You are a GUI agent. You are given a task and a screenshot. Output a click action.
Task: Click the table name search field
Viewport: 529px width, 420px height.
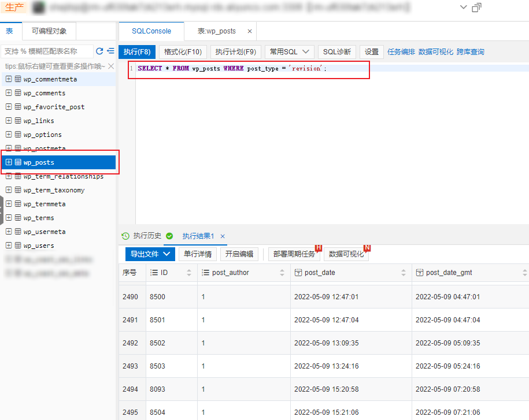pyautogui.click(x=46, y=51)
